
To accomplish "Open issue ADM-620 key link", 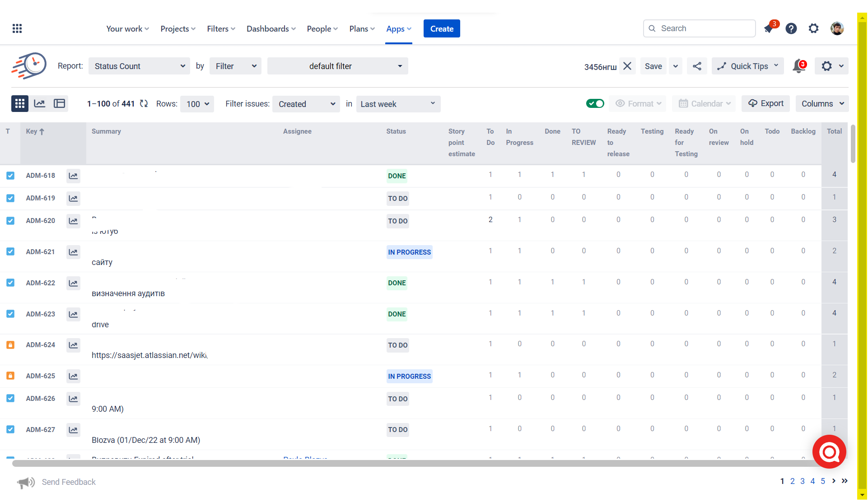I will (x=40, y=220).
